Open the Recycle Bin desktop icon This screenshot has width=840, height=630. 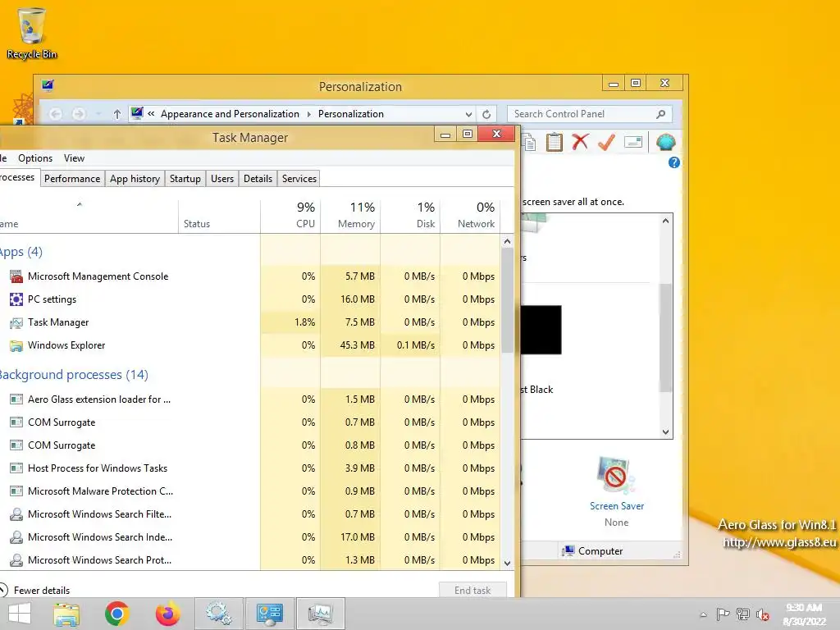(32, 33)
